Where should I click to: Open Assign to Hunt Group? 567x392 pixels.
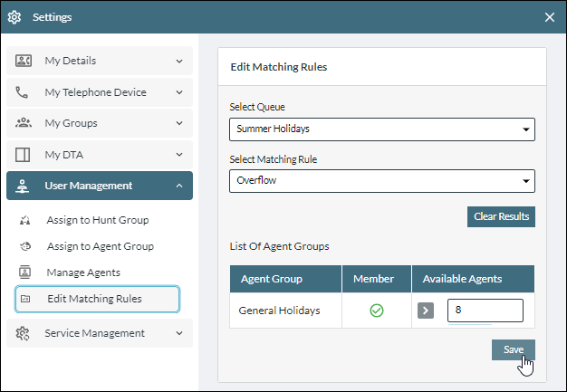pyautogui.click(x=98, y=220)
